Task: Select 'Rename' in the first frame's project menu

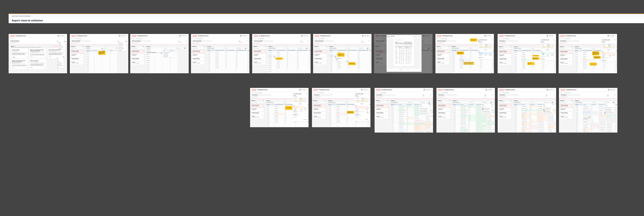Action: (60, 43)
